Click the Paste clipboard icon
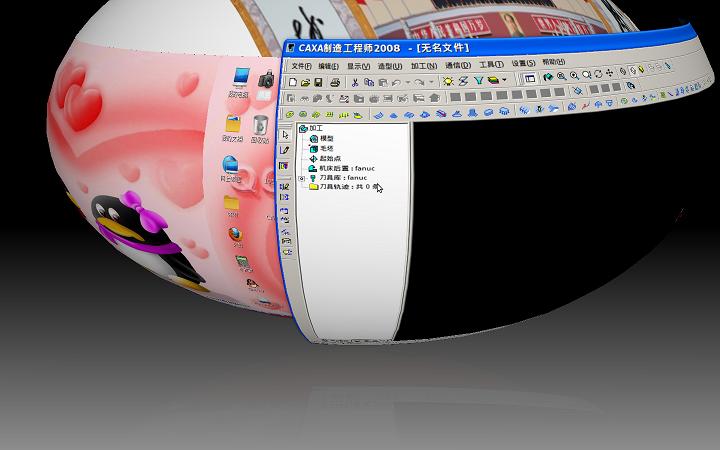The height and width of the screenshot is (450, 720). click(x=383, y=83)
